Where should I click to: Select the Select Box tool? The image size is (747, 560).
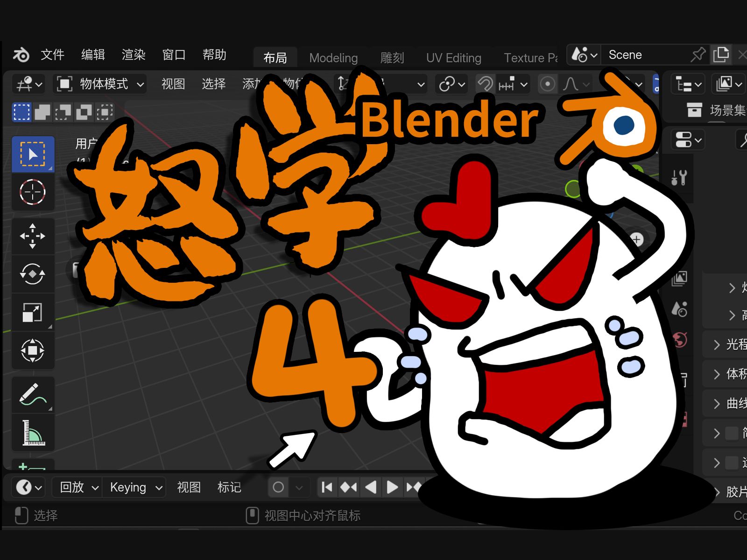click(33, 154)
